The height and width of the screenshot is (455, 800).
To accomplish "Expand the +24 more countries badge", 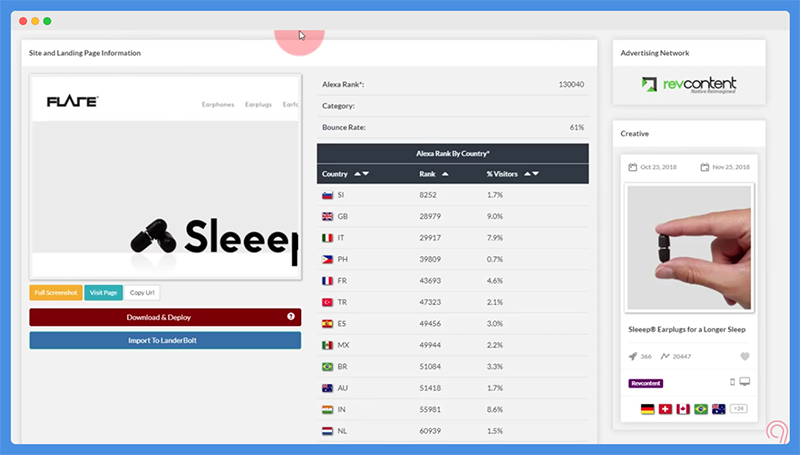I will click(x=738, y=409).
